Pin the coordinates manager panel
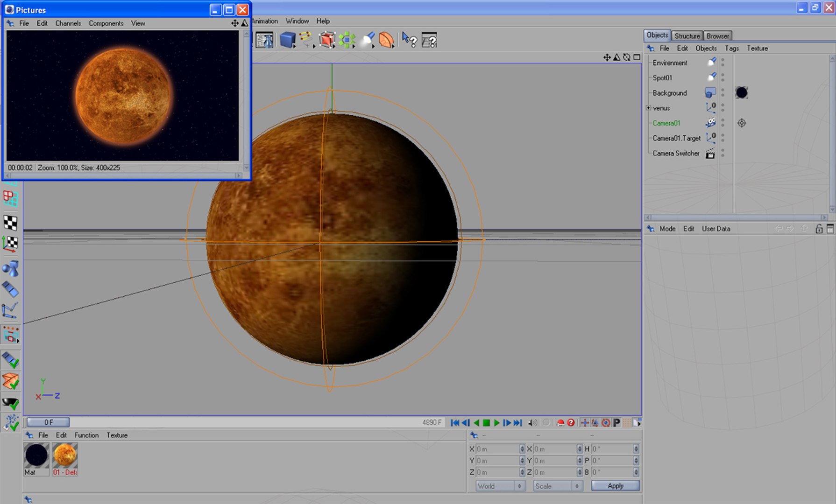836x504 pixels. (x=474, y=435)
